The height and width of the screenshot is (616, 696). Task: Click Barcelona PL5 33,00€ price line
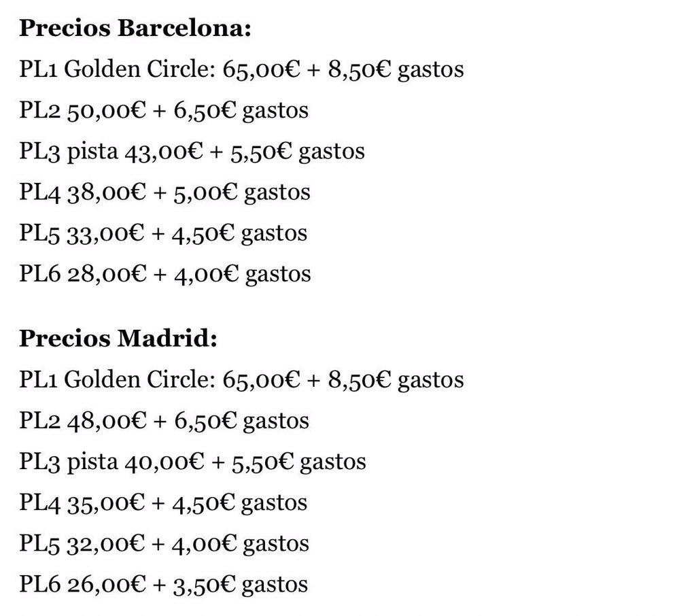[163, 233]
